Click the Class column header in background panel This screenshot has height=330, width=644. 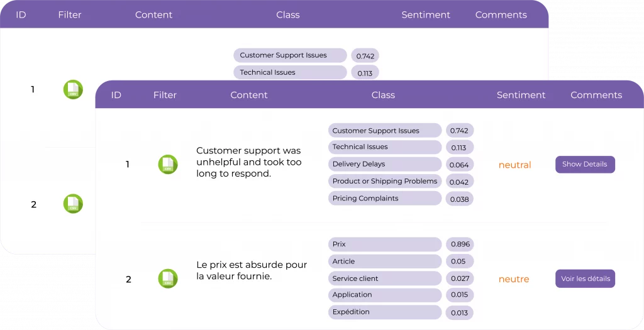coord(287,14)
